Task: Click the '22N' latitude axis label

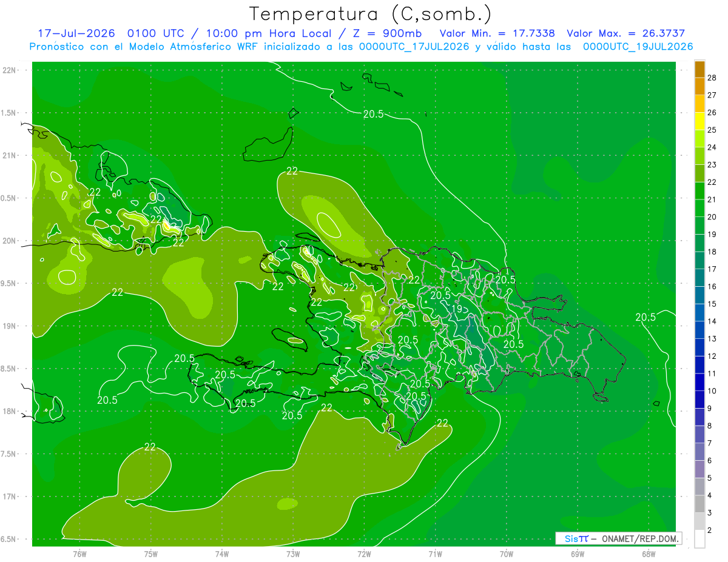Action: [x=9, y=70]
